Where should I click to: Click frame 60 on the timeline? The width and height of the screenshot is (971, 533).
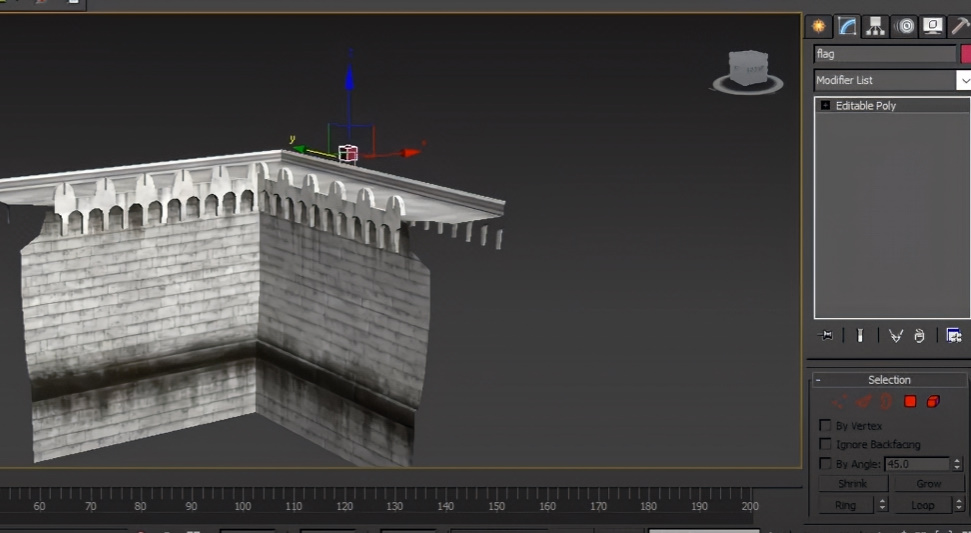click(39, 506)
